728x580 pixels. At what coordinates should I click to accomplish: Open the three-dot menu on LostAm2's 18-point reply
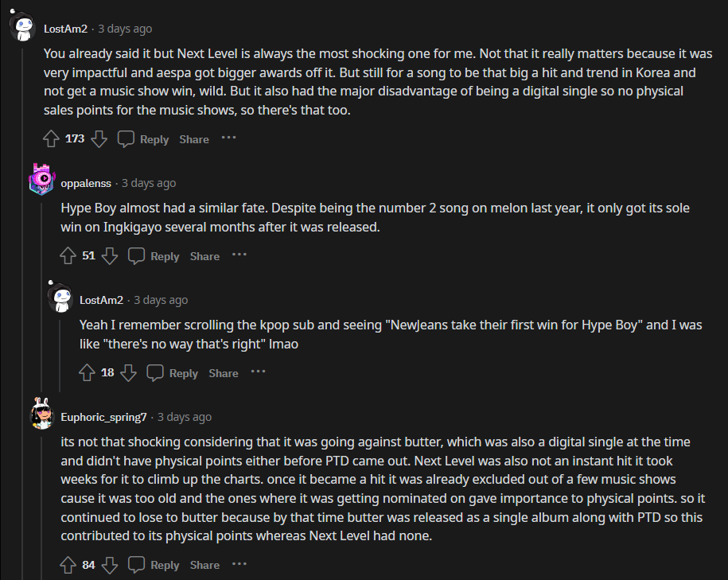click(x=258, y=372)
